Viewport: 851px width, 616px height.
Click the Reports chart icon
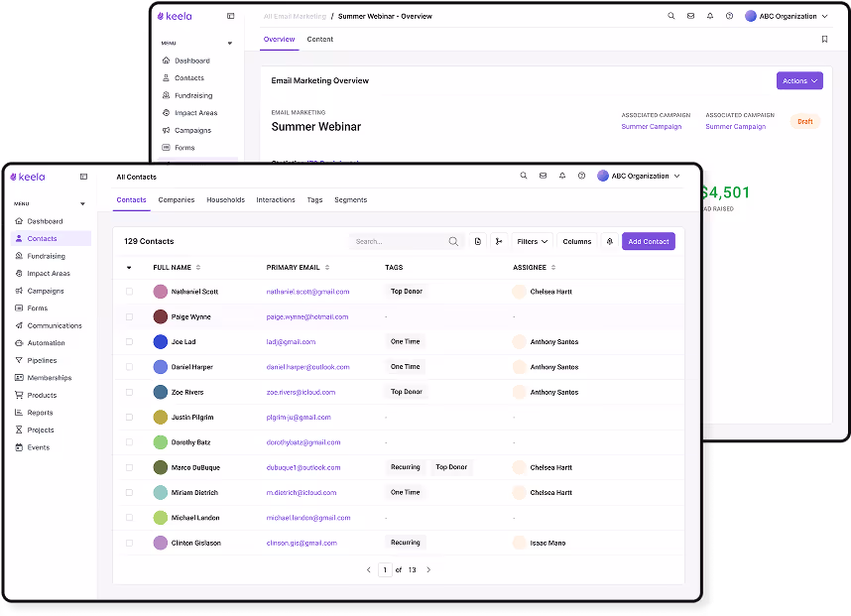pyautogui.click(x=19, y=412)
